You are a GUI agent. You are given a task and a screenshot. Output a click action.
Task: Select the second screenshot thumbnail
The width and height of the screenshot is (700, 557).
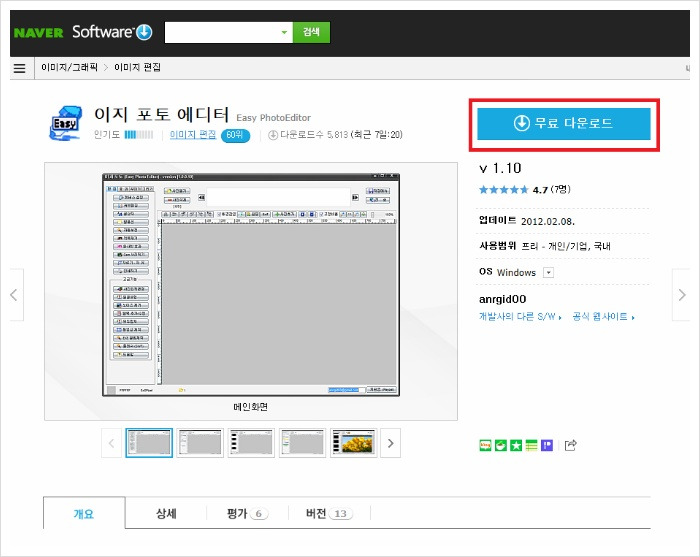point(200,443)
